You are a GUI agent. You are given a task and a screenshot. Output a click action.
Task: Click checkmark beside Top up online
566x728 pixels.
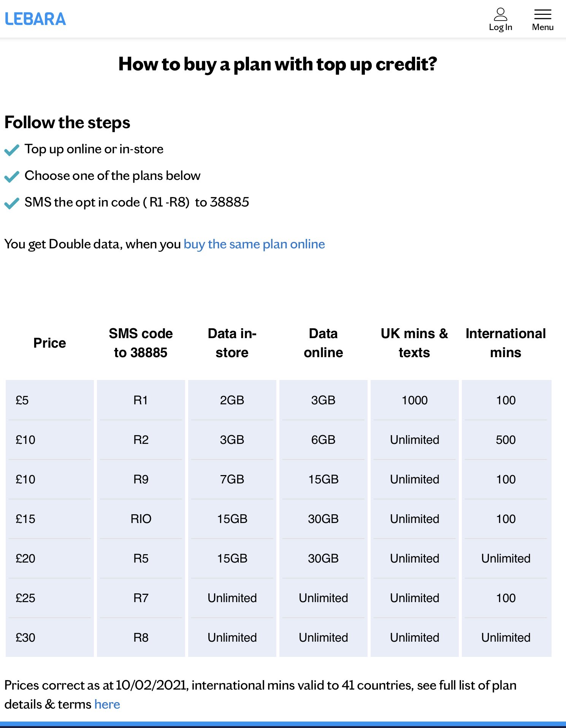12,150
